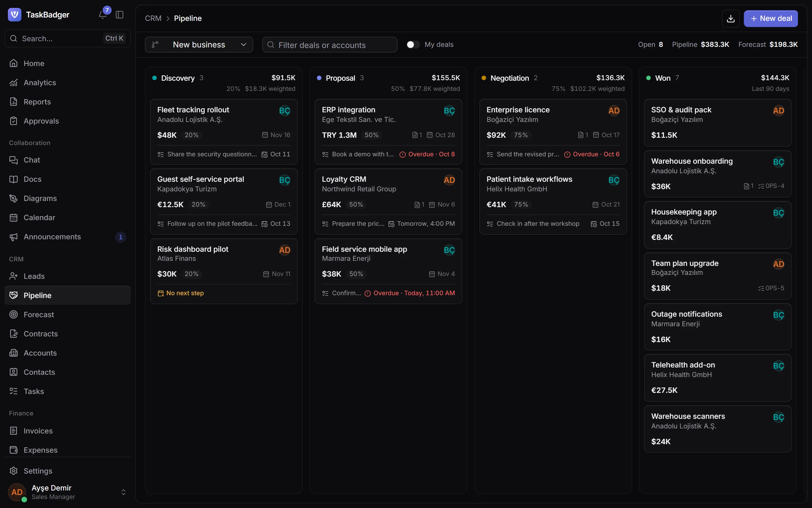Image resolution: width=812 pixels, height=508 pixels.
Task: Click the Home house icon
Action: click(x=14, y=63)
